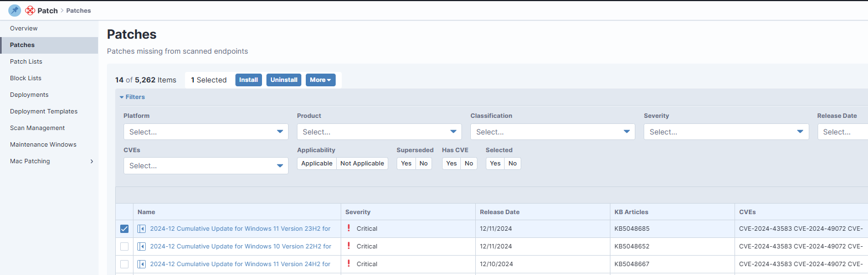The height and width of the screenshot is (275, 868).
Task: Select Patches in the sidebar
Action: [x=49, y=45]
